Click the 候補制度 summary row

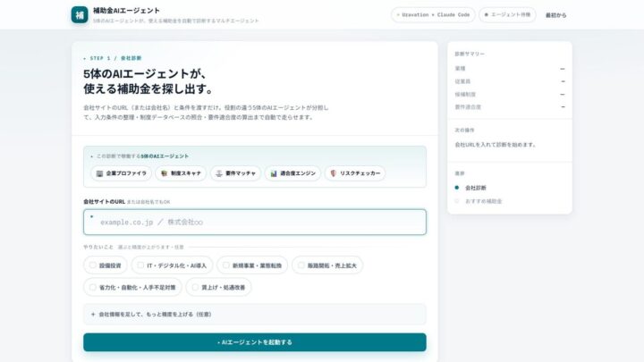pyautogui.click(x=510, y=94)
